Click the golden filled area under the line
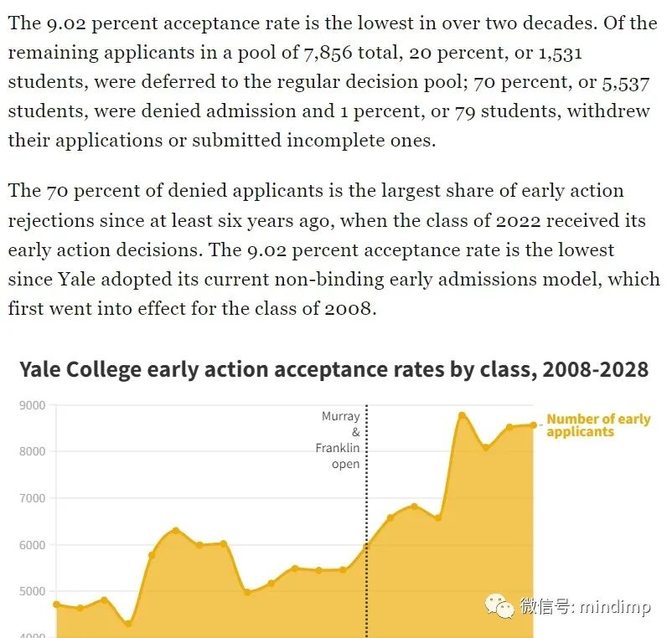 [300, 608]
